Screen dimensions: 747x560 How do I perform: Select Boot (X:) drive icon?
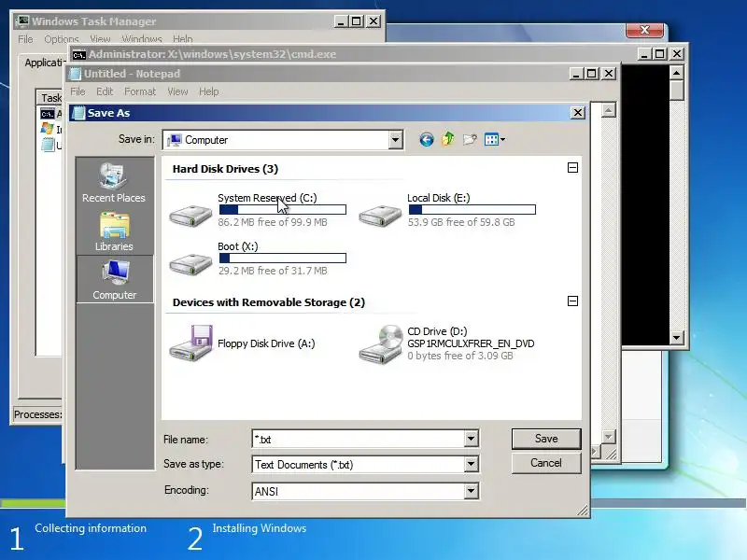190,264
